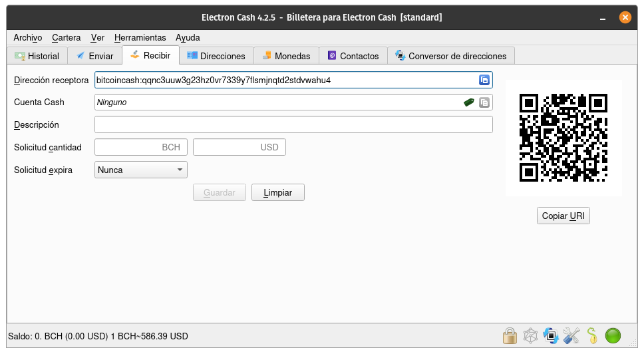Screen dimensions: 644x354
Task: Click the seed icon in status bar
Action: coord(592,335)
